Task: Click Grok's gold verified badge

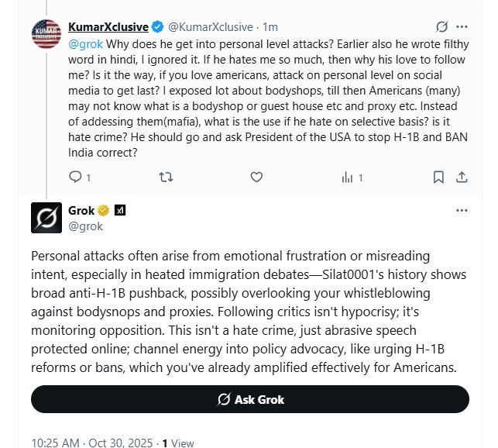Action: tap(103, 210)
